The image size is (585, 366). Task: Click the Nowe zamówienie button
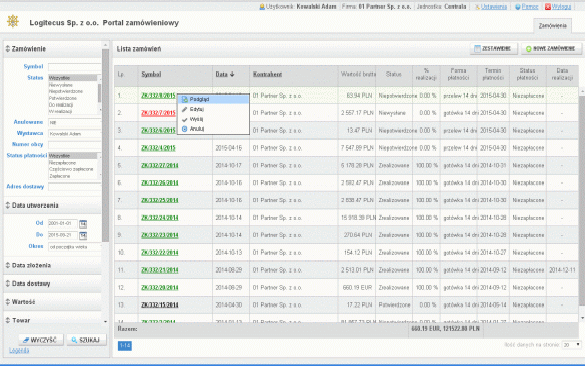(x=551, y=49)
